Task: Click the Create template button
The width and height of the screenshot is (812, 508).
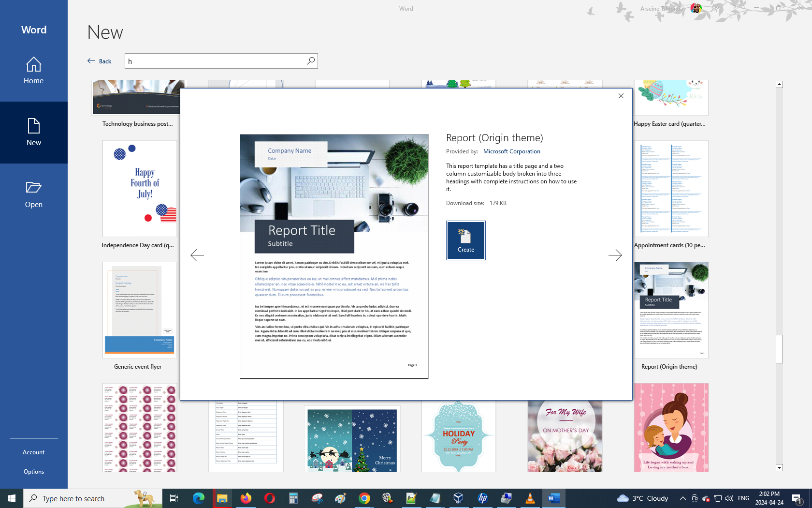Action: [465, 240]
